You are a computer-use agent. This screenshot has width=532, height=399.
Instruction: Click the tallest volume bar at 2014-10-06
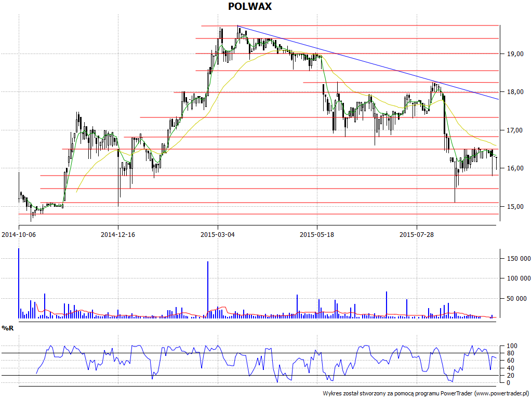tap(19, 283)
